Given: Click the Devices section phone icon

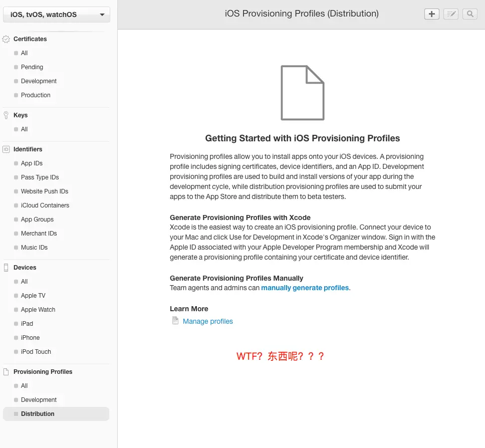Looking at the screenshot, I should click(6, 267).
